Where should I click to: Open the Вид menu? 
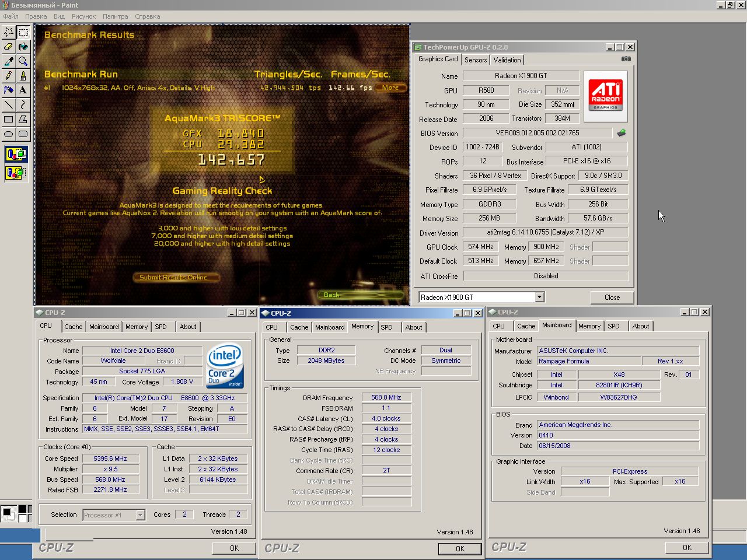pyautogui.click(x=59, y=16)
